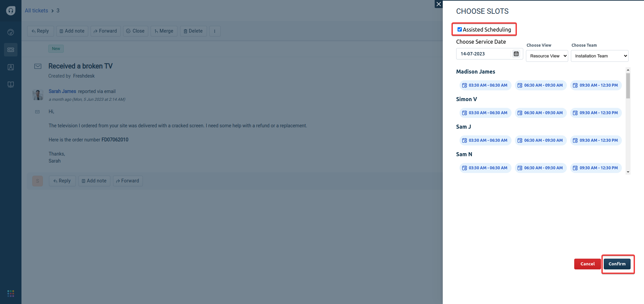Image resolution: width=644 pixels, height=304 pixels.
Task: Click order number FD07062010
Action: (115, 140)
